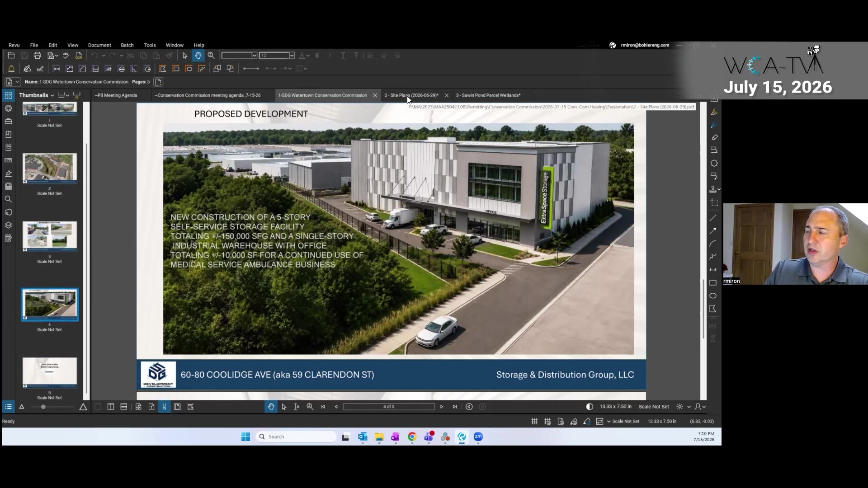Choose the Rectangle shape tool
The image size is (868, 488).
pos(713,283)
